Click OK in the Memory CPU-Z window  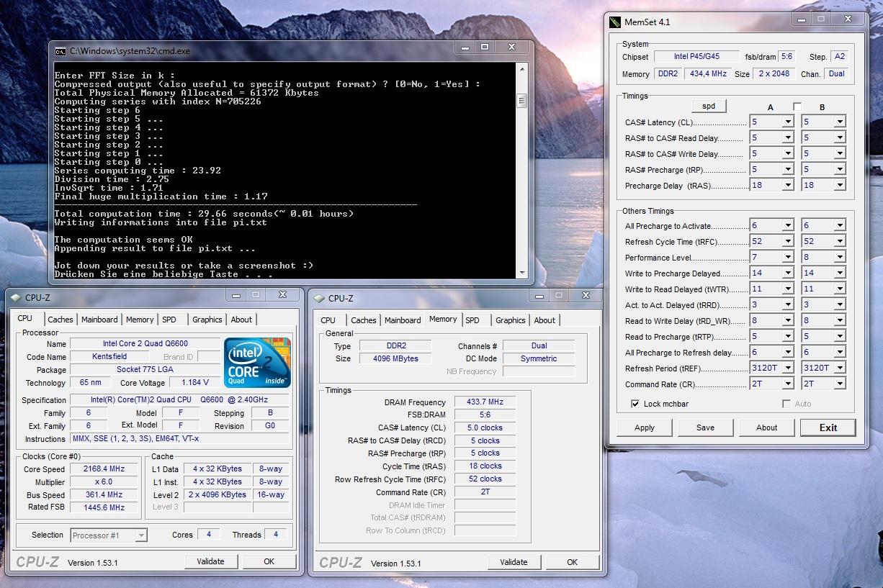coord(572,562)
